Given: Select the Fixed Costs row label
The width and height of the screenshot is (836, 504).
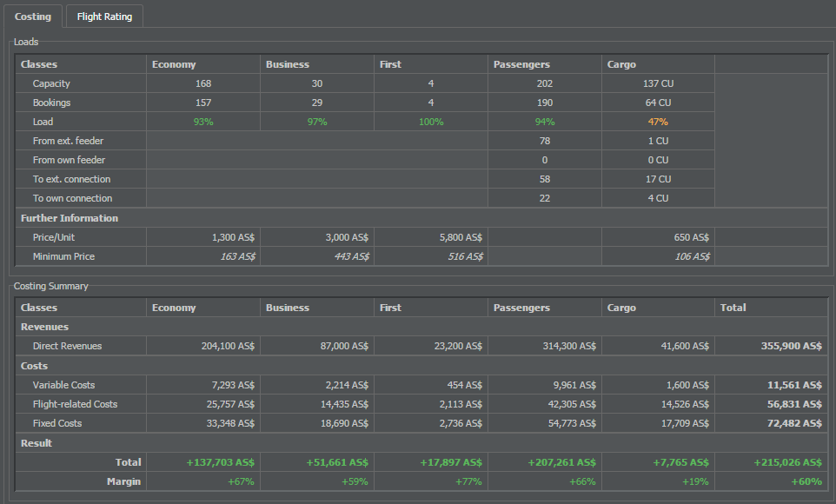Looking at the screenshot, I should [x=57, y=423].
